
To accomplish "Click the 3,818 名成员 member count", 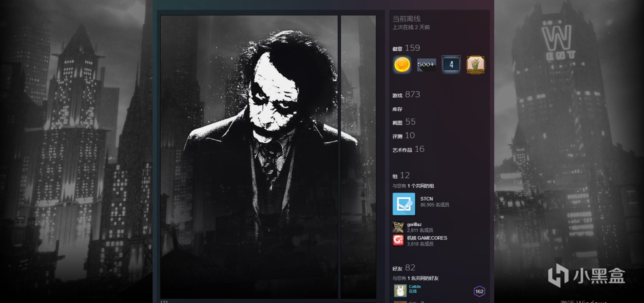I will [420, 244].
